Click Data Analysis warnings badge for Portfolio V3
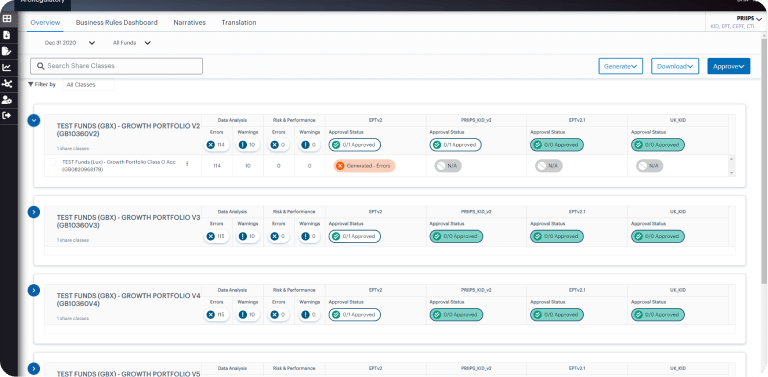 pos(248,236)
